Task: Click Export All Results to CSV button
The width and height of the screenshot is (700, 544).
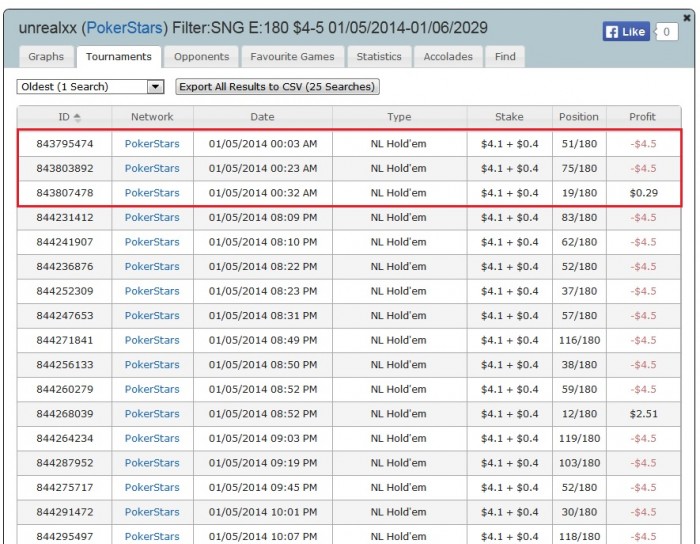Action: tap(277, 87)
